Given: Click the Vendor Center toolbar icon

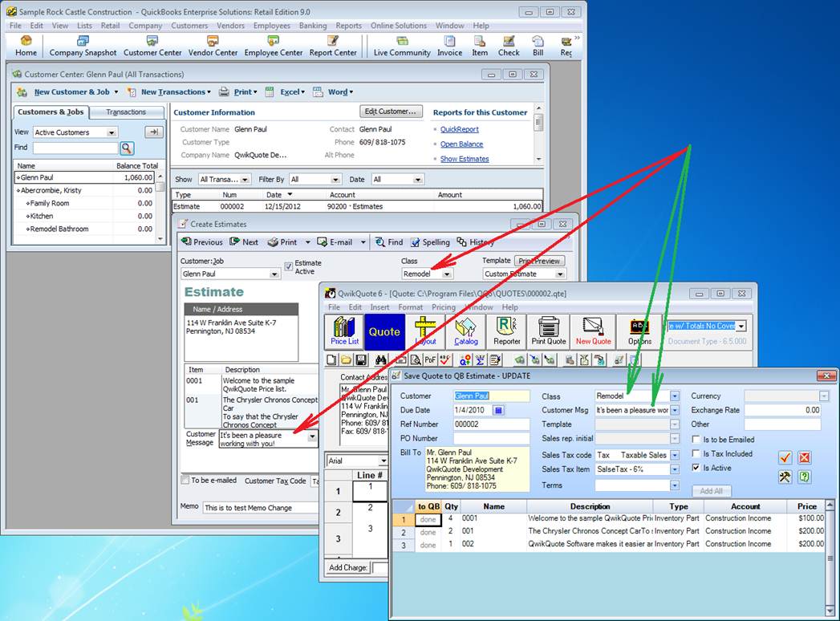Looking at the screenshot, I should (213, 46).
